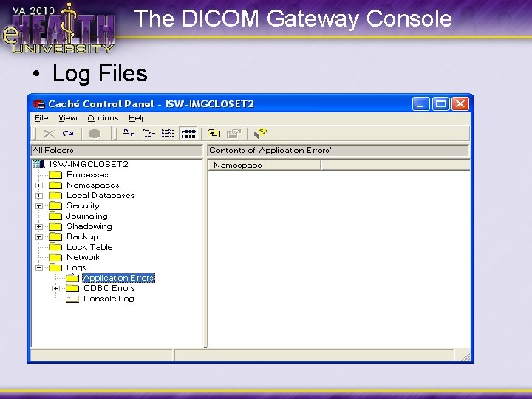Screen dimensions: 532x399
Task: Open the Options menu
Action: 103,118
